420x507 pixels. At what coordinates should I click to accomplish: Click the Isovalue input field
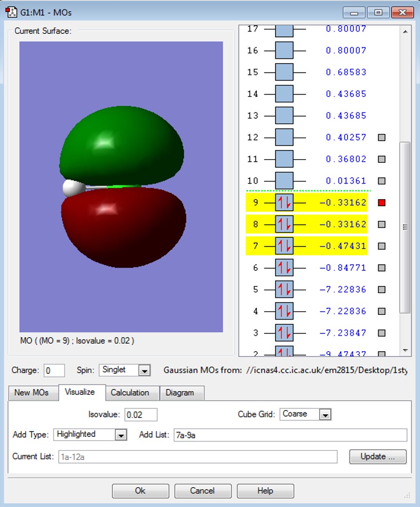[141, 415]
